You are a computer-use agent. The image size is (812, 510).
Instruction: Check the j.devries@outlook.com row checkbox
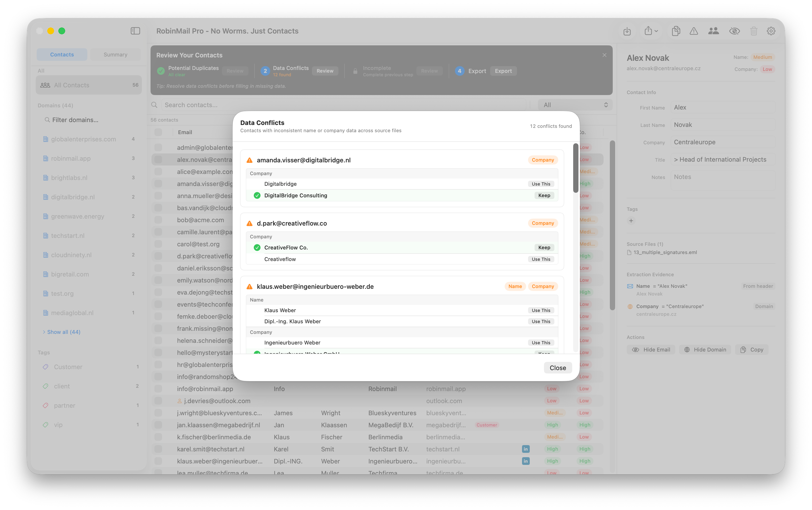pyautogui.click(x=158, y=401)
